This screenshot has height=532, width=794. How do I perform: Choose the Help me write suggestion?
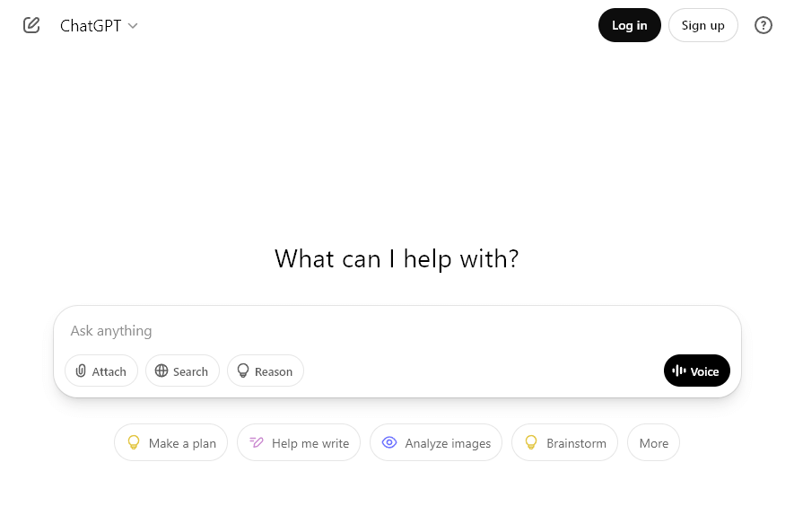(x=299, y=442)
